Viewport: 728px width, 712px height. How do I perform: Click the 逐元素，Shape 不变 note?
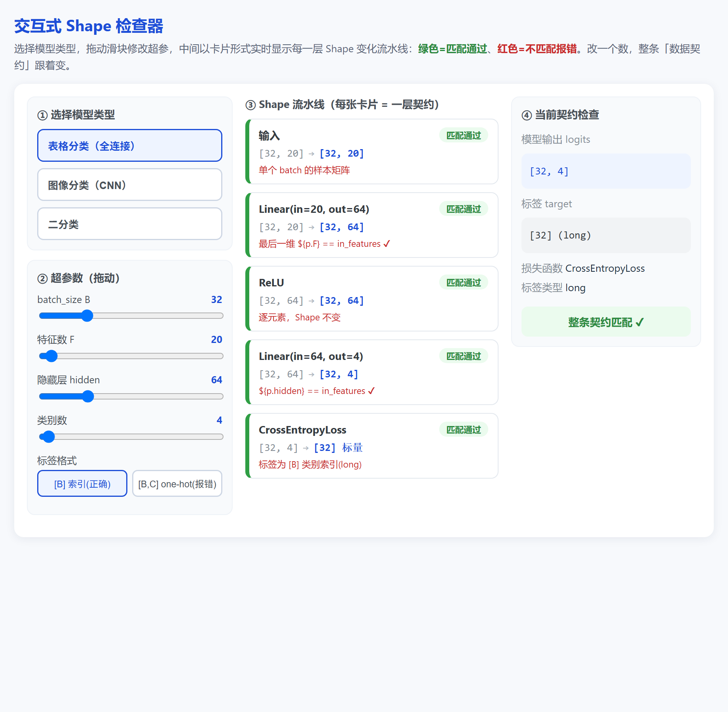pos(300,317)
